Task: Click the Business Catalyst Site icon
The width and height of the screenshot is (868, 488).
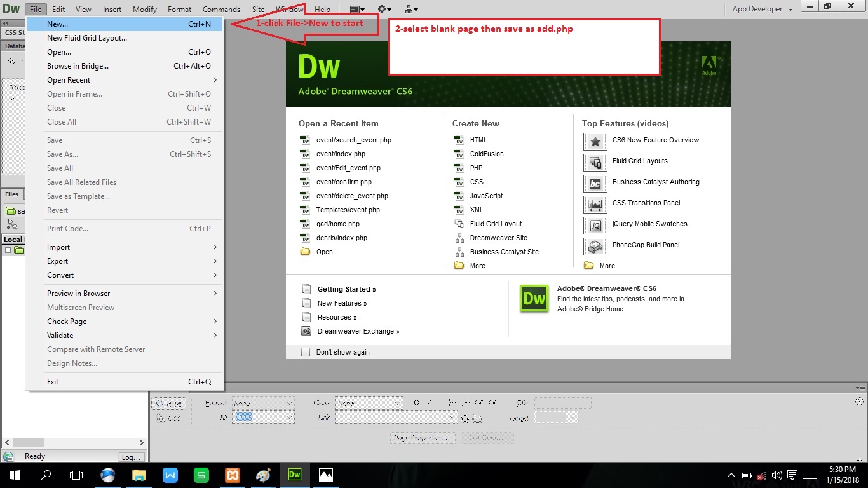Action: [459, 252]
